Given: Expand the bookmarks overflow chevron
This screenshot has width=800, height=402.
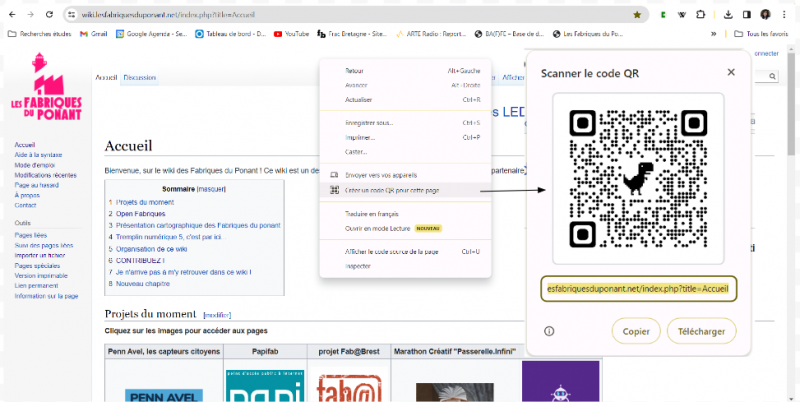Looking at the screenshot, I should tap(713, 34).
